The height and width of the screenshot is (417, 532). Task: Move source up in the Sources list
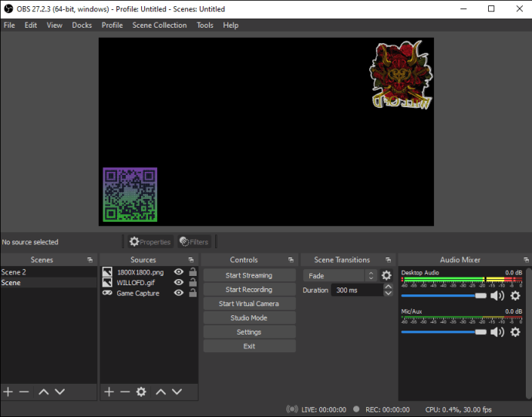click(x=160, y=392)
